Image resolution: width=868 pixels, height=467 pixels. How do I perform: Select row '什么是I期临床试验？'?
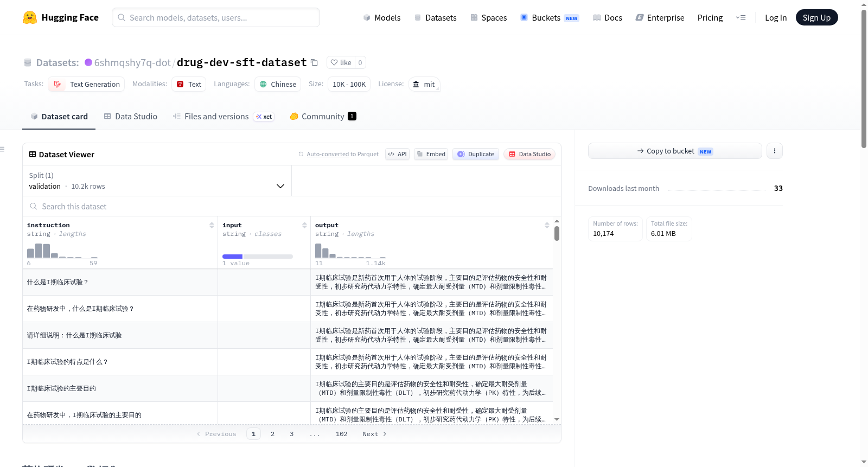288,282
